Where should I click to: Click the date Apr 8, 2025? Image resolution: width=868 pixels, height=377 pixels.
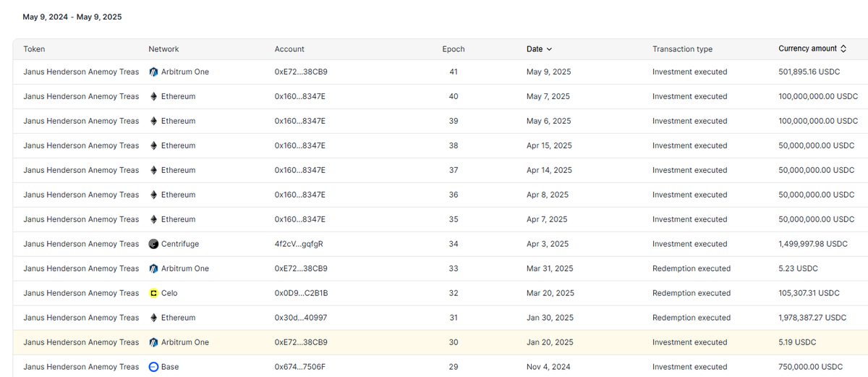548,195
